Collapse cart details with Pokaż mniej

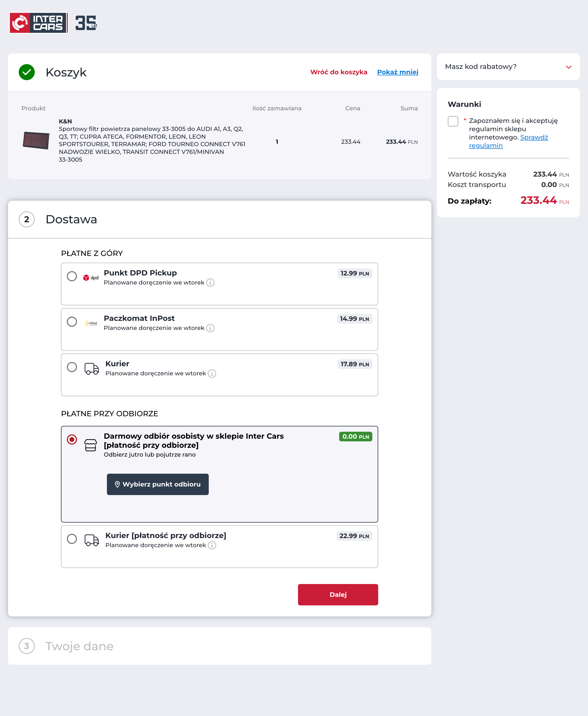[397, 72]
